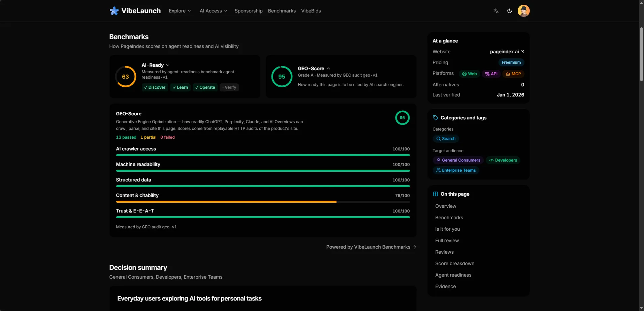This screenshot has height=311, width=644.
Task: Click the Trust & E-E-A-T progress bar
Action: coord(263,217)
